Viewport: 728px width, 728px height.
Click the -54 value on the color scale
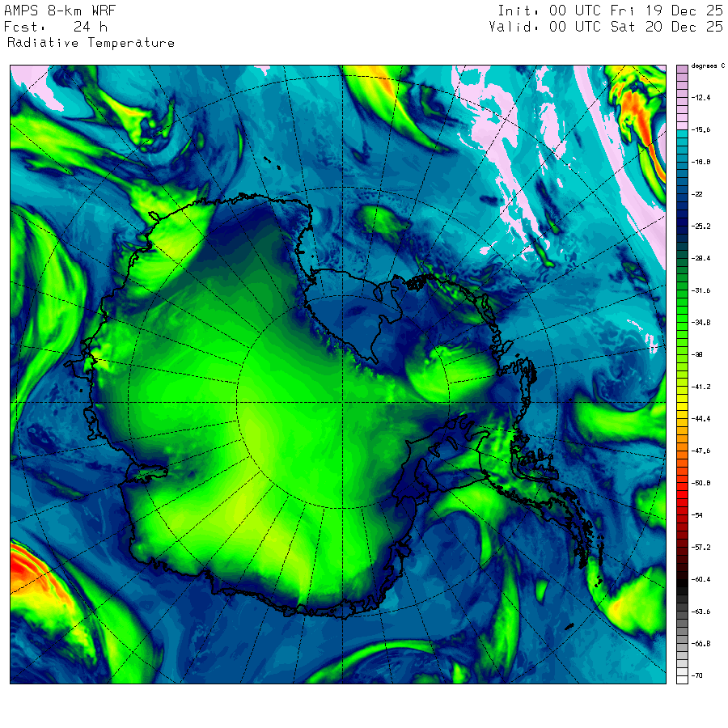[x=697, y=515]
